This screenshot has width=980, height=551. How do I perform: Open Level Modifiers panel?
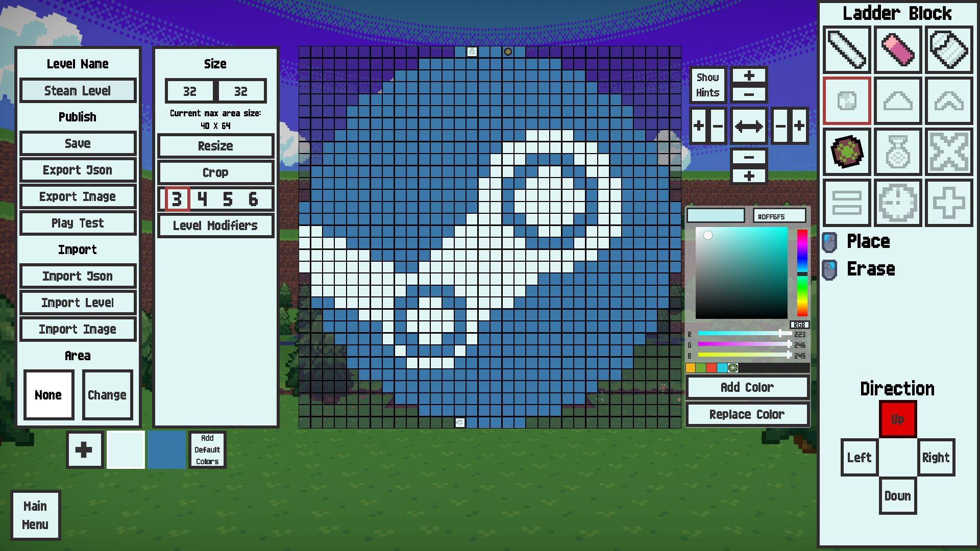215,226
